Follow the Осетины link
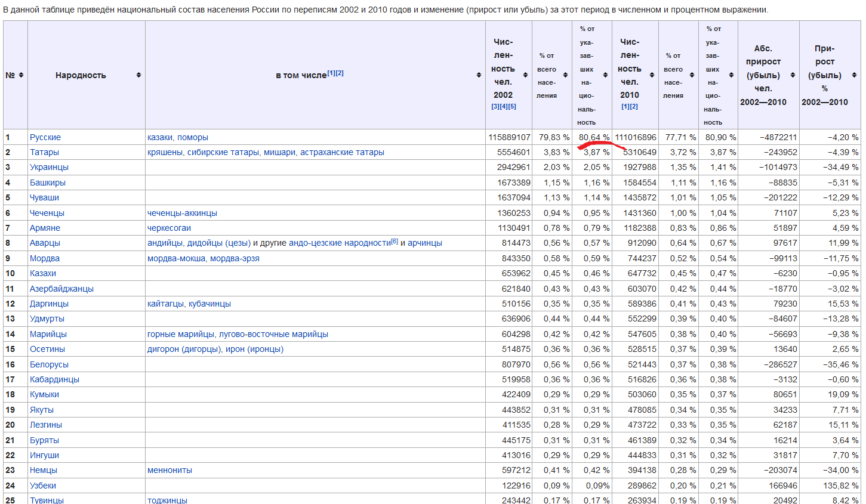866x504 pixels. pos(47,349)
